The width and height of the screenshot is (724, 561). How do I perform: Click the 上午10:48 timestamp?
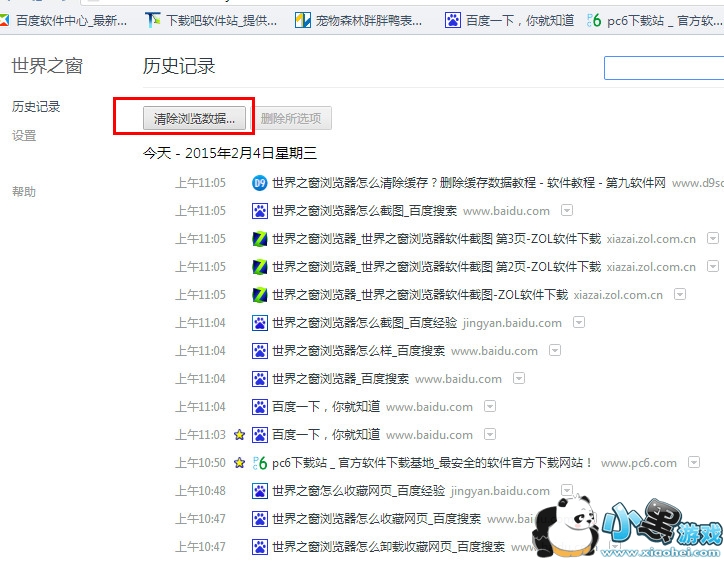pos(200,491)
